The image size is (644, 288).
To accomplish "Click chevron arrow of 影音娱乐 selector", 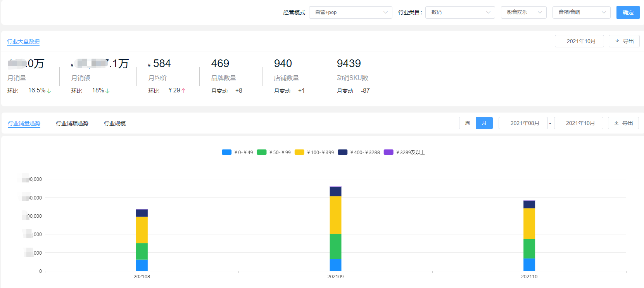I will click(x=540, y=12).
